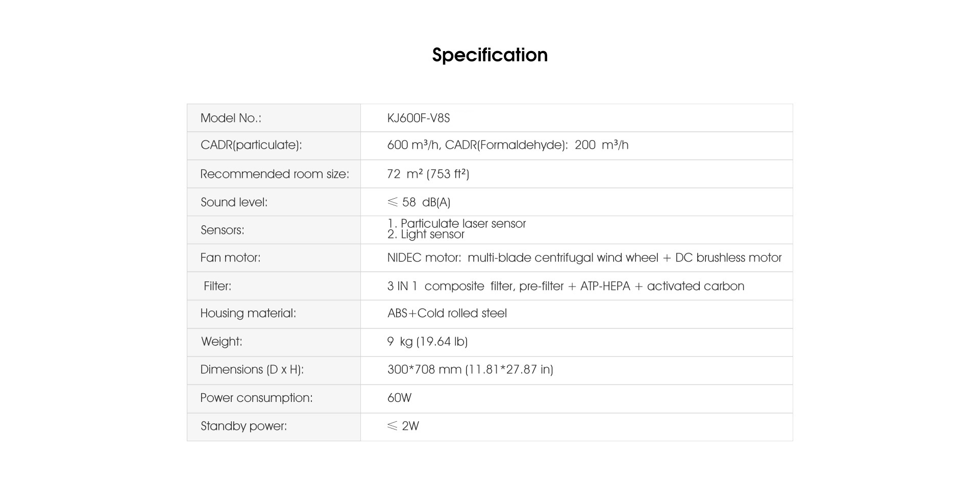The width and height of the screenshot is (980, 477).
Task: Click the 60W power consumption value
Action: click(x=399, y=398)
